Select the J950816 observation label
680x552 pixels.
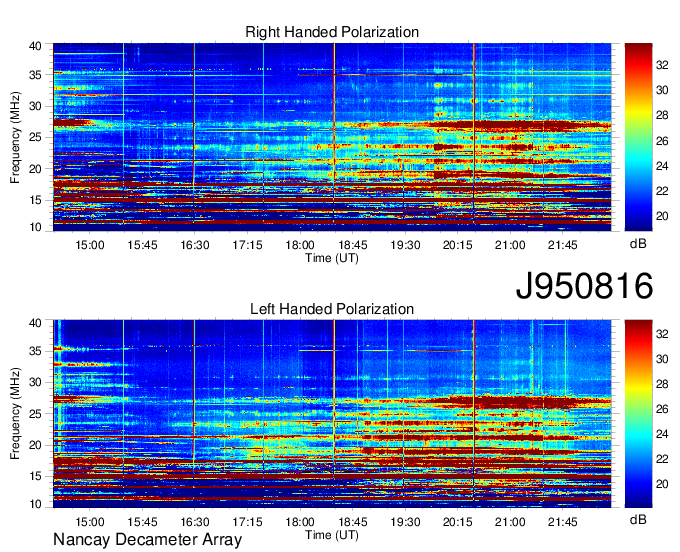coord(584,286)
